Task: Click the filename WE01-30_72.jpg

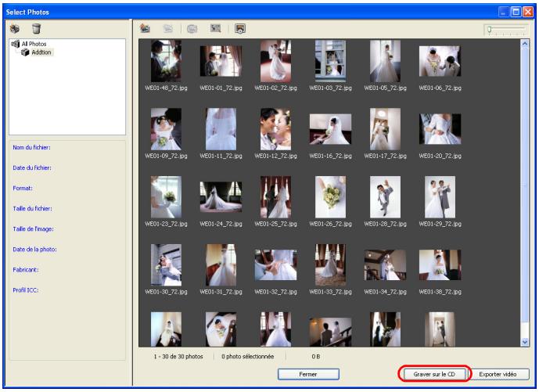Action: pos(166,292)
